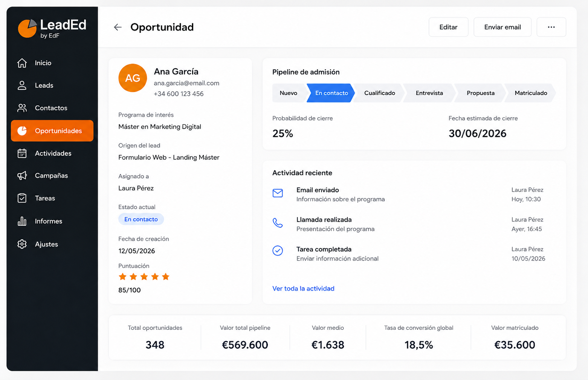Select the Cualificado pipeline stage
This screenshot has width=588, height=380.
[x=379, y=93]
